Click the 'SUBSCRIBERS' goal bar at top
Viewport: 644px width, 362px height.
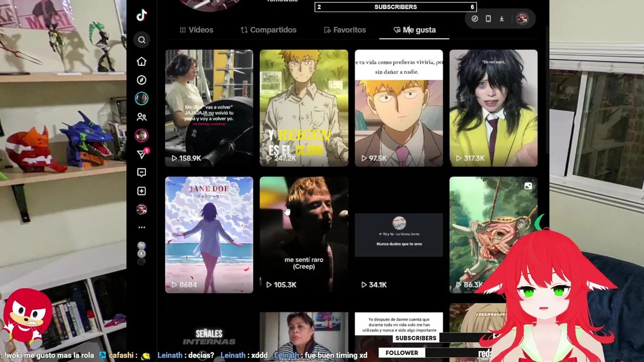pyautogui.click(x=395, y=7)
